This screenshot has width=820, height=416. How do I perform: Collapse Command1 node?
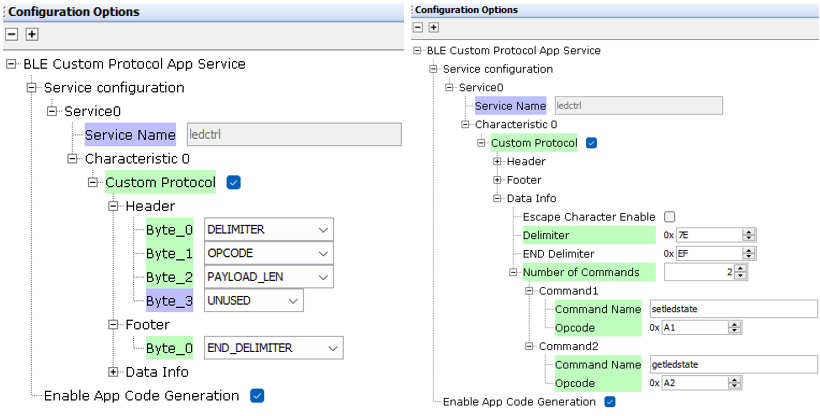[x=529, y=290]
